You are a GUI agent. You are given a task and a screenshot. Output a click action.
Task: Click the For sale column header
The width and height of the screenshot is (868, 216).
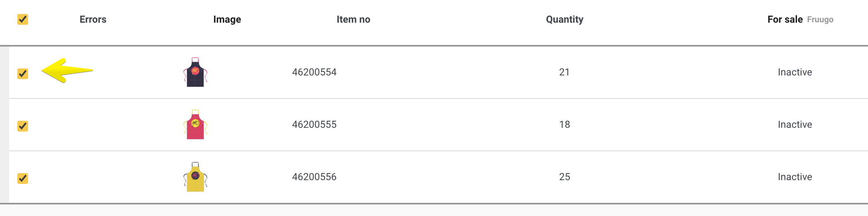pos(785,19)
